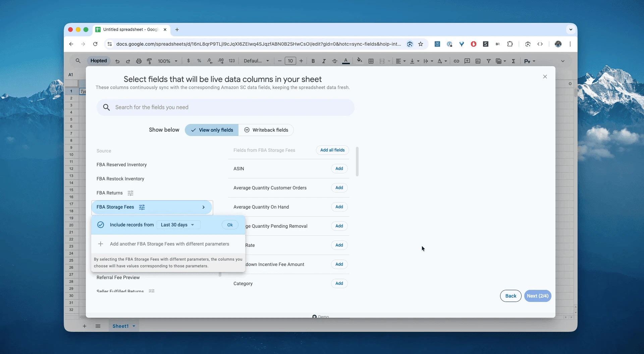Apply currency format with dollar icon
Screen dimensions: 644x354
(189, 61)
